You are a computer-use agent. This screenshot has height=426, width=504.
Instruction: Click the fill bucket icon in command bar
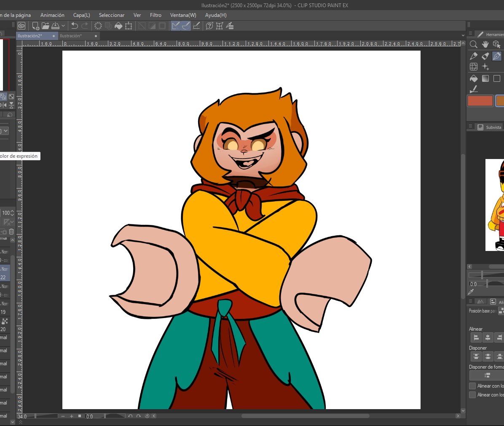[118, 26]
